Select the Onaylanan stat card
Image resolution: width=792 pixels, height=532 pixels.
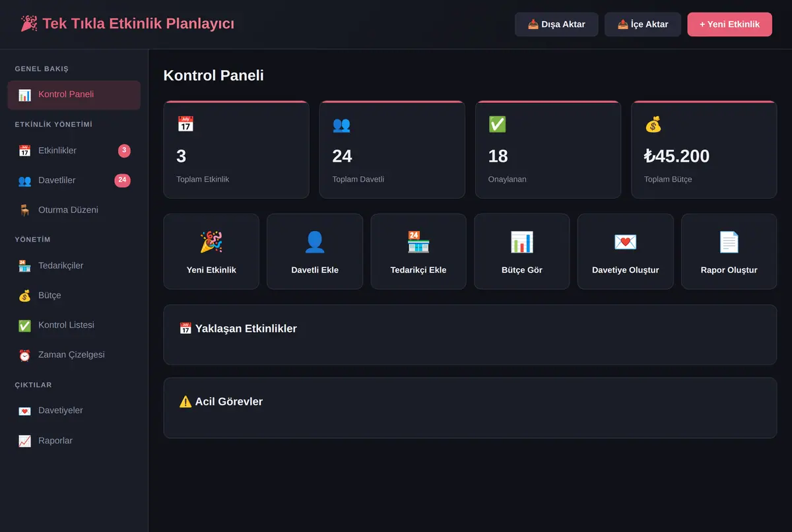click(548, 150)
